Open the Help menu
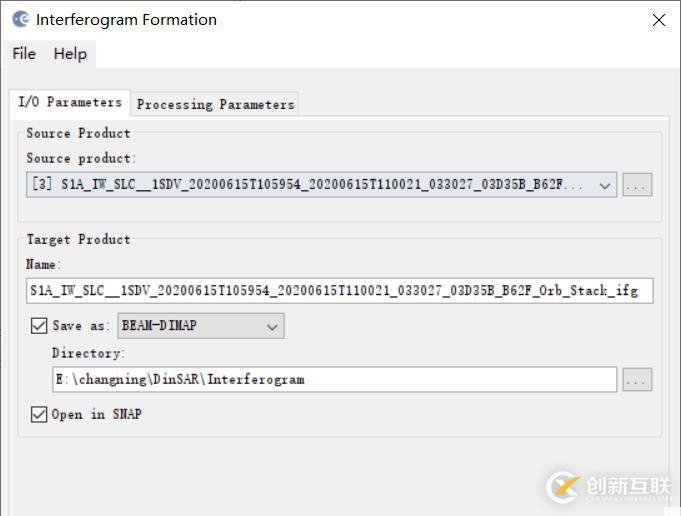Viewport: 681px width, 516px height. (x=70, y=54)
